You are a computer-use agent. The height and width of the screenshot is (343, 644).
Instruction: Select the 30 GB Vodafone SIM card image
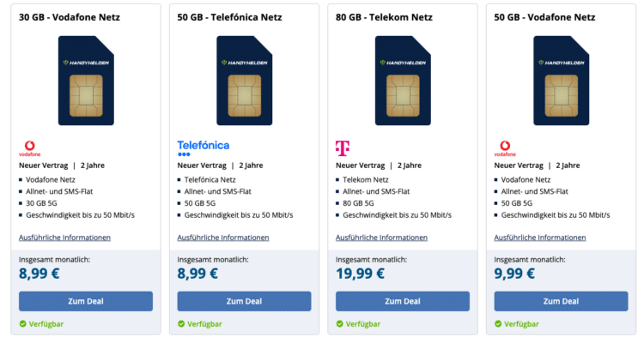tap(86, 81)
